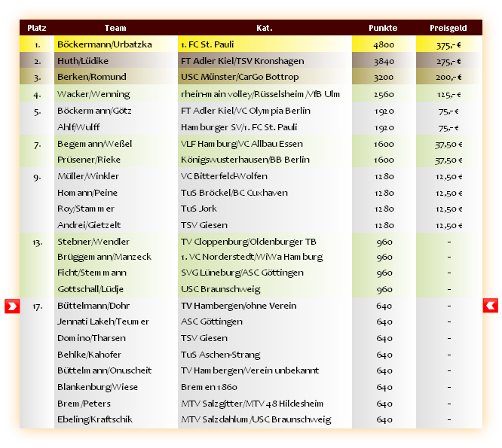Click the Team column header

pos(115,28)
